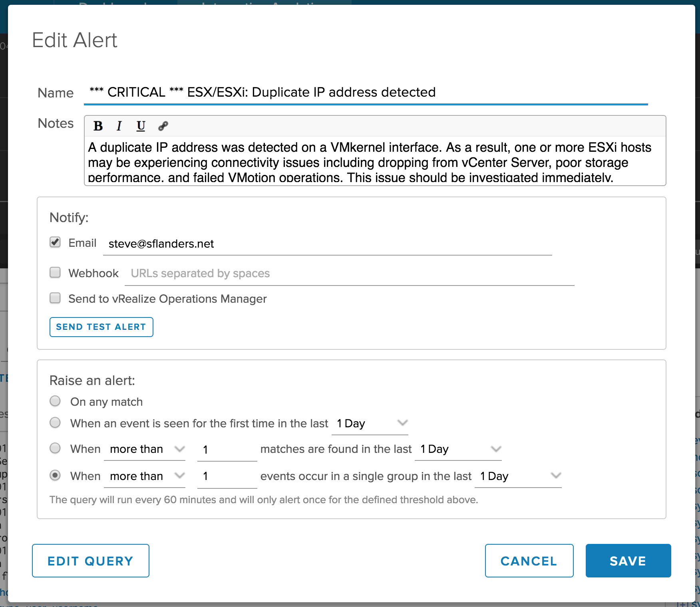
Task: Apply italic formatting in Notes editor
Action: coord(119,126)
